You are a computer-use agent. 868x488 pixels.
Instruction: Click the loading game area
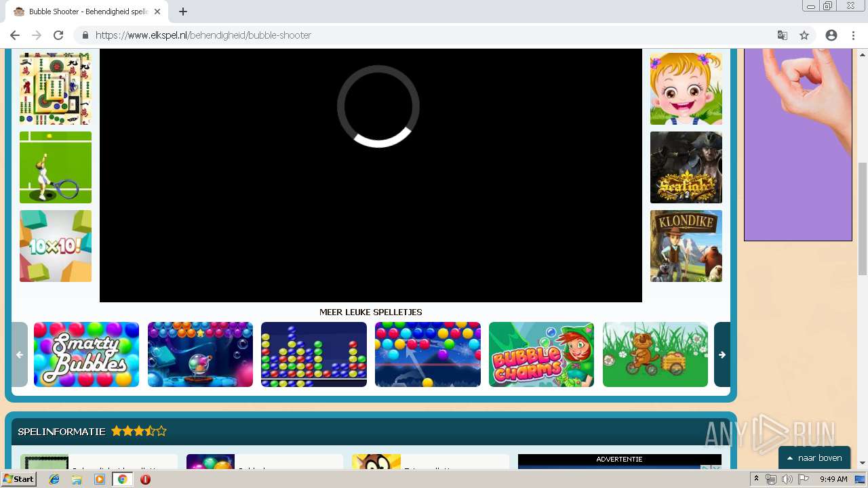click(371, 175)
